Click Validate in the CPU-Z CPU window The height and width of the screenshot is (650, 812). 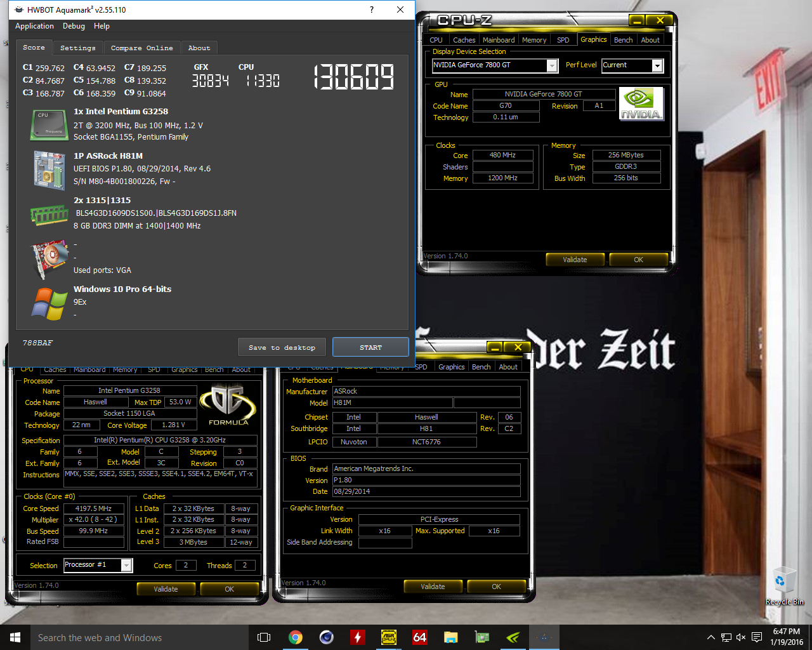(166, 589)
